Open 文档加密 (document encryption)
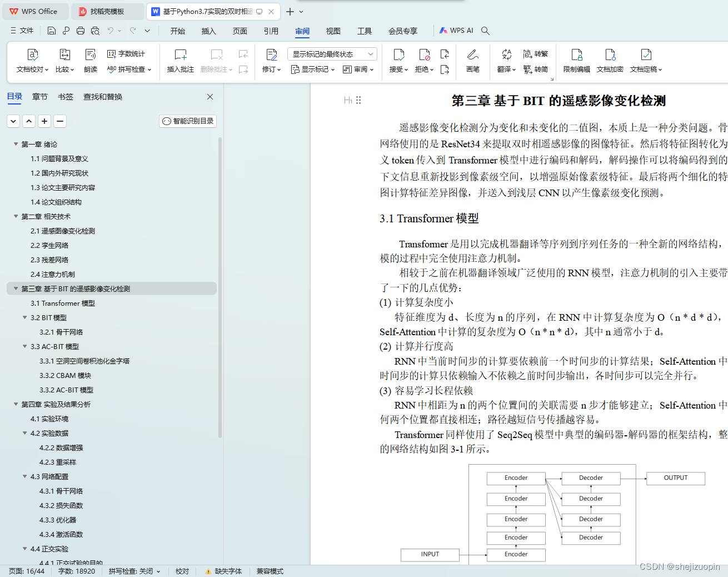The image size is (728, 577). pos(610,60)
